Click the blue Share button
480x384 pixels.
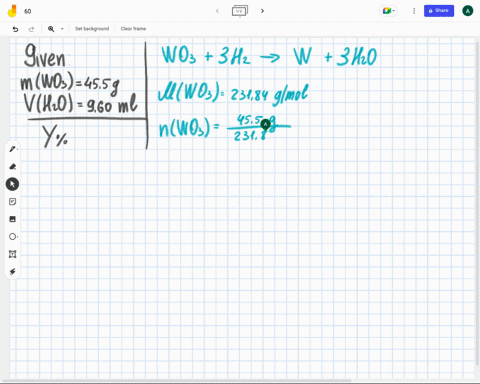click(x=439, y=11)
